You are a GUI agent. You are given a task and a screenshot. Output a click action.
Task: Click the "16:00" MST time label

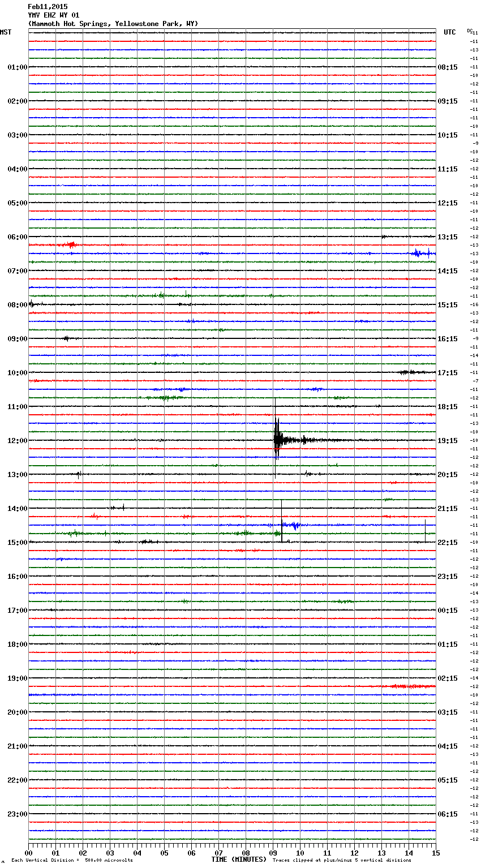click(18, 577)
